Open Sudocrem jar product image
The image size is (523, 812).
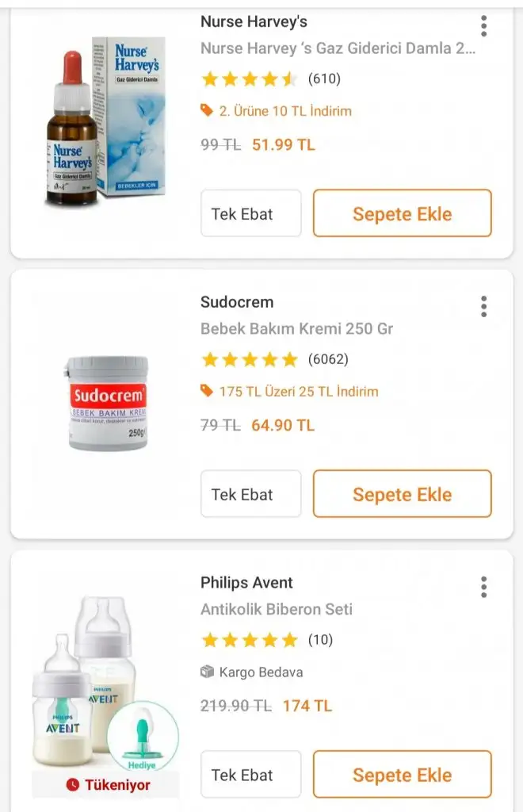click(107, 403)
